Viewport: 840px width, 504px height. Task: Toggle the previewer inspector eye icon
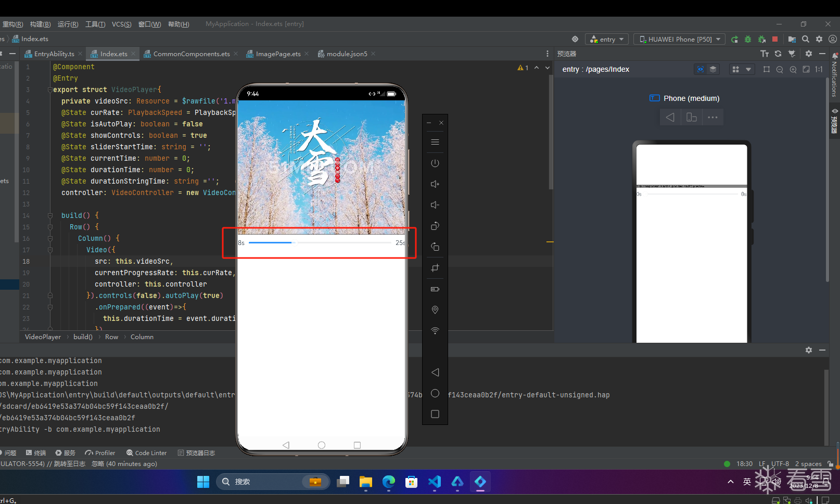pos(701,69)
